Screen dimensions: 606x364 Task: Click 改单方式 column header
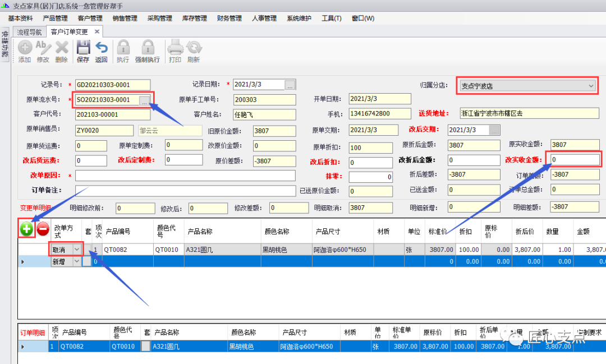(x=66, y=232)
